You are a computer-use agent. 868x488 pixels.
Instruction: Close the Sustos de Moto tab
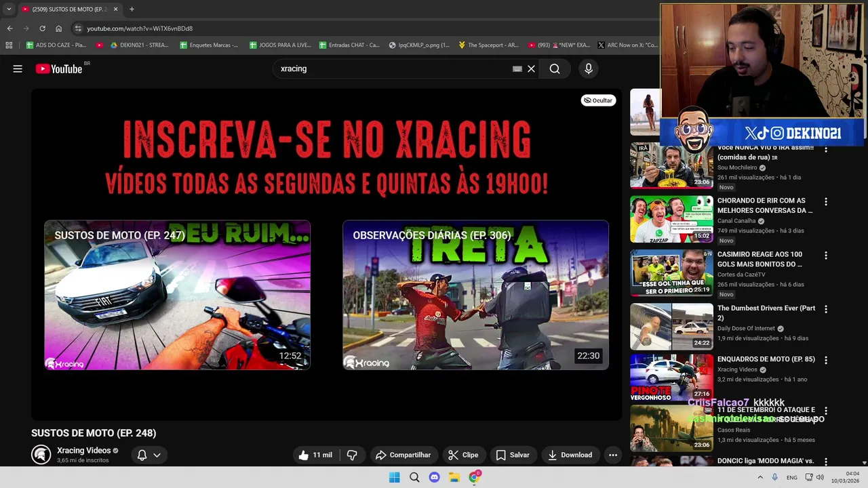pos(115,9)
